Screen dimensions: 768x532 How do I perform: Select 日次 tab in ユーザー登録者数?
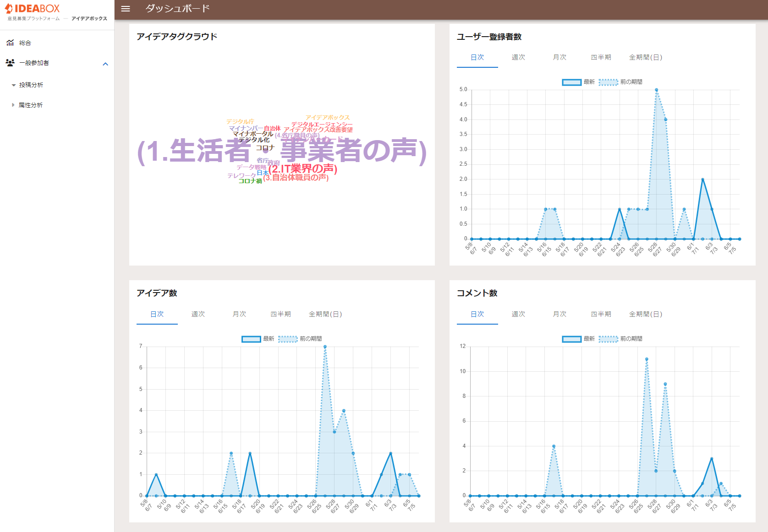click(477, 57)
